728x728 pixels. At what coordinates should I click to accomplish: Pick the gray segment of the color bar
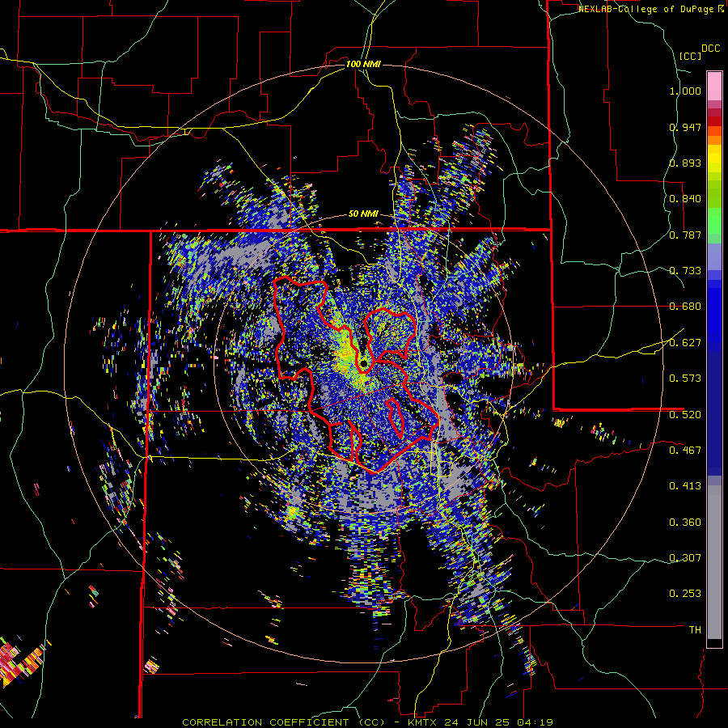(x=714, y=562)
